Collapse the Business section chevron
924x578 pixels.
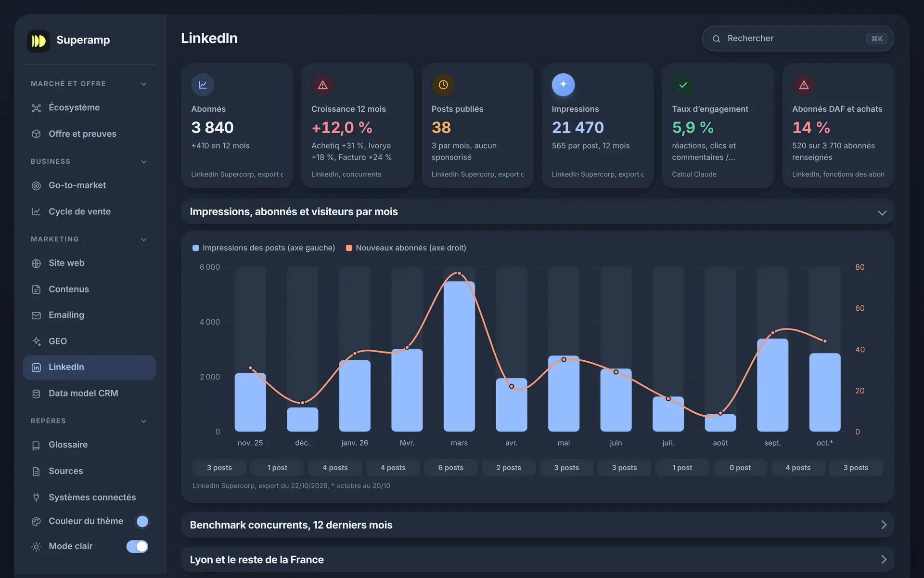tap(143, 161)
